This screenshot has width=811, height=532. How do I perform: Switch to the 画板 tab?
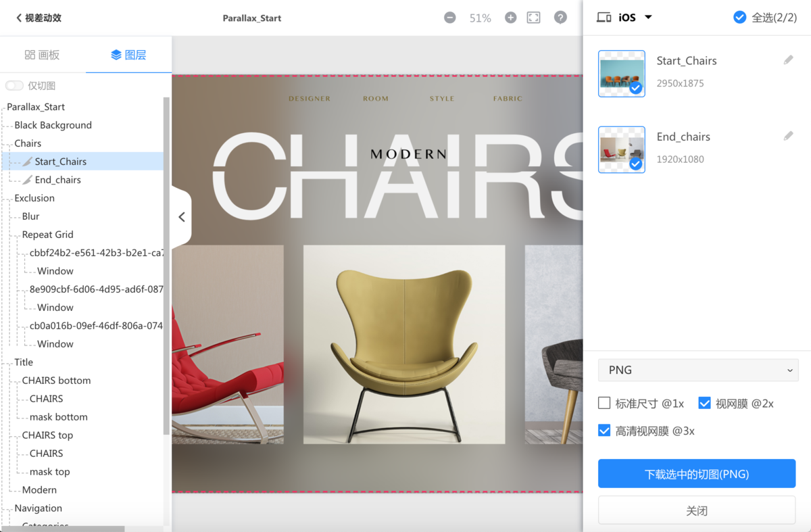[43, 55]
